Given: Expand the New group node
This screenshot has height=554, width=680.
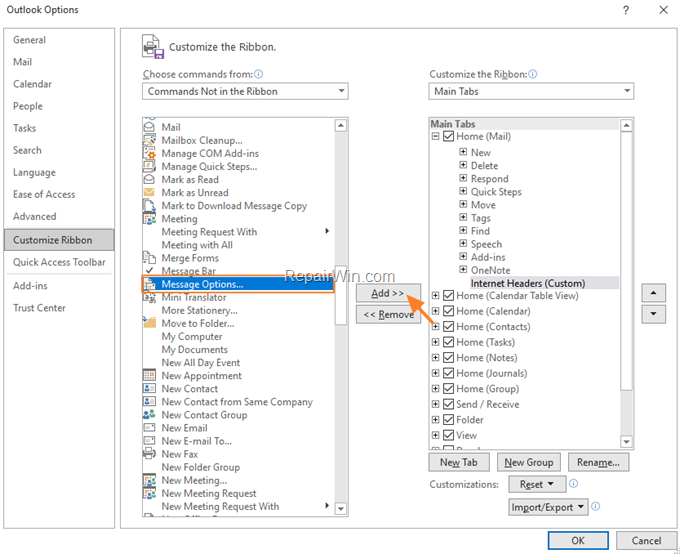Looking at the screenshot, I should [463, 152].
